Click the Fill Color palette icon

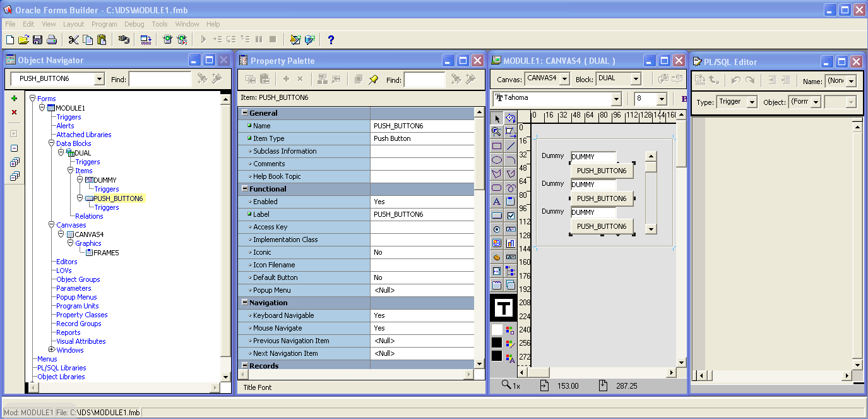pyautogui.click(x=510, y=329)
